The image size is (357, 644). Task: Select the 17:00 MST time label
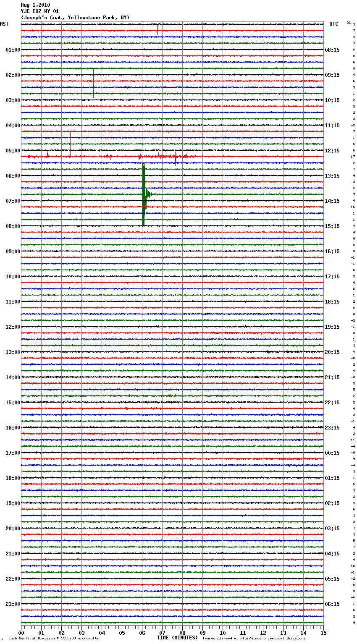pos(13,453)
